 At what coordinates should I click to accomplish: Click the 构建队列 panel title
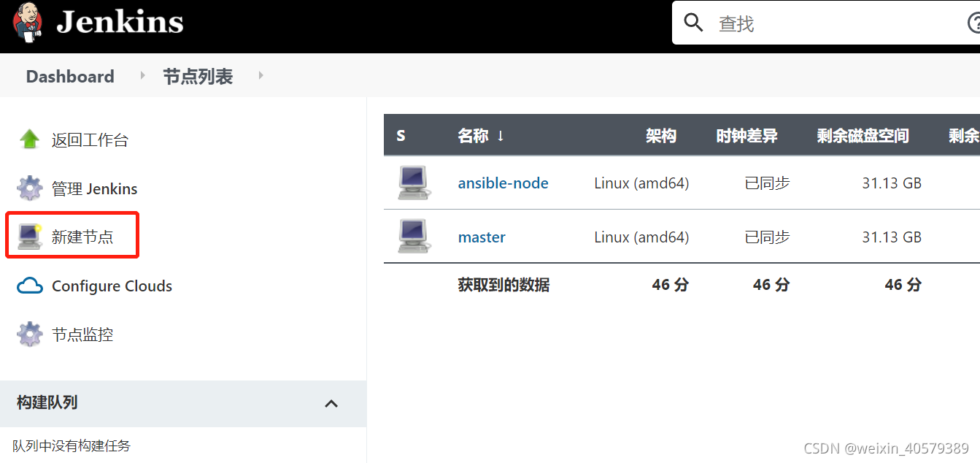point(47,402)
